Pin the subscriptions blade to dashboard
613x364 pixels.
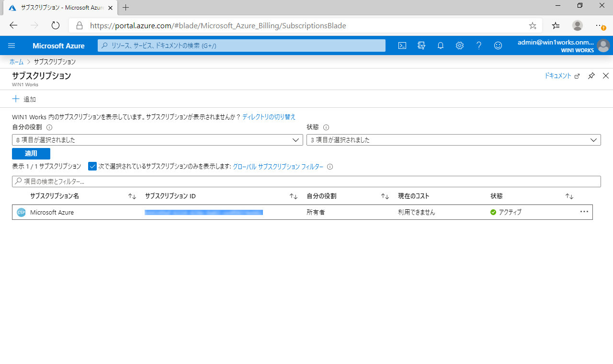[591, 76]
